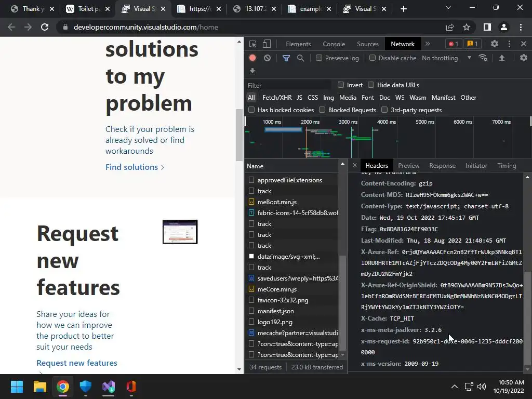The width and height of the screenshot is (532, 399).
Task: Open the No throttling dropdown
Action: (x=446, y=58)
